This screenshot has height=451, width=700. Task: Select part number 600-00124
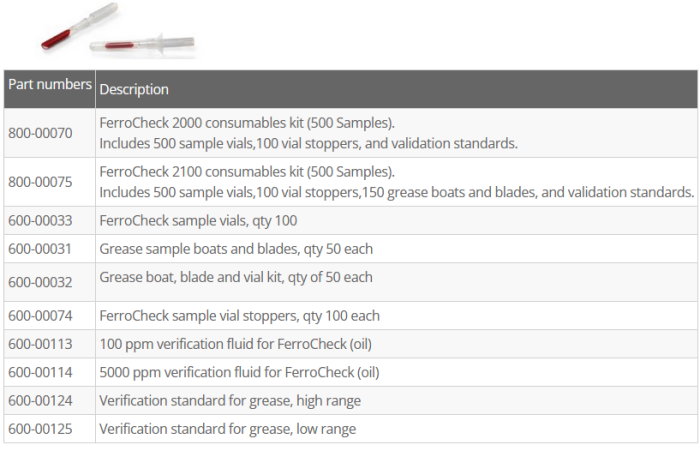(x=40, y=400)
